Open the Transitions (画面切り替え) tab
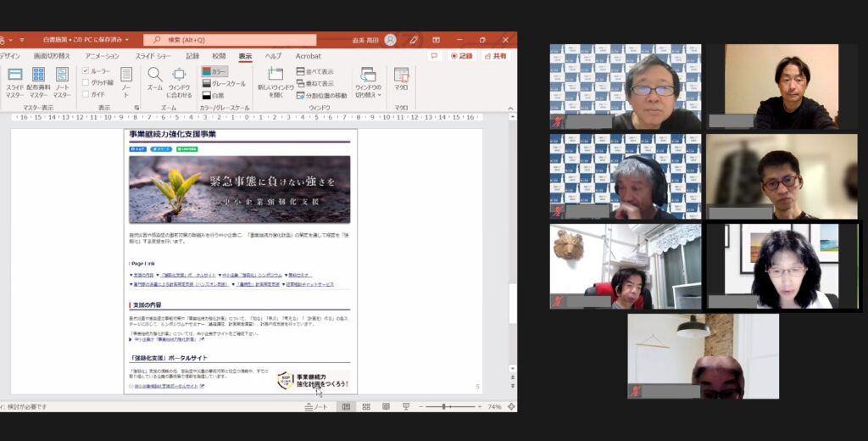This screenshot has height=441, width=868. 52,56
